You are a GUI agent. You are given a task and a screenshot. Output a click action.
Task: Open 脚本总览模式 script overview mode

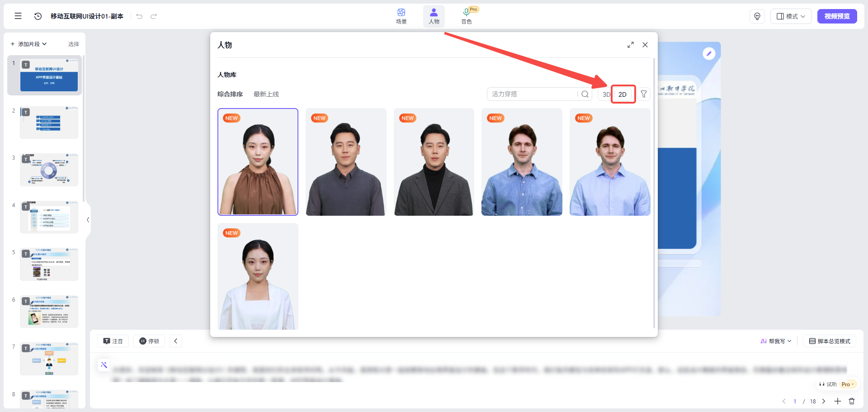[830, 341]
